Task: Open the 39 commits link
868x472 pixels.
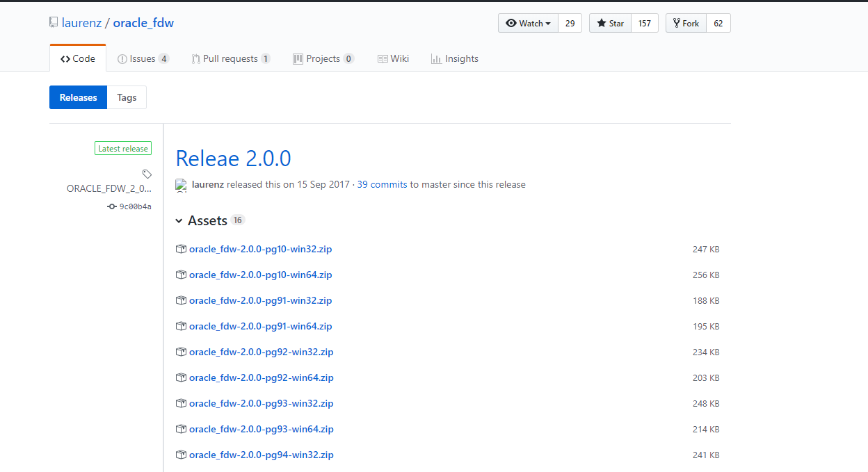Action: 382,185
